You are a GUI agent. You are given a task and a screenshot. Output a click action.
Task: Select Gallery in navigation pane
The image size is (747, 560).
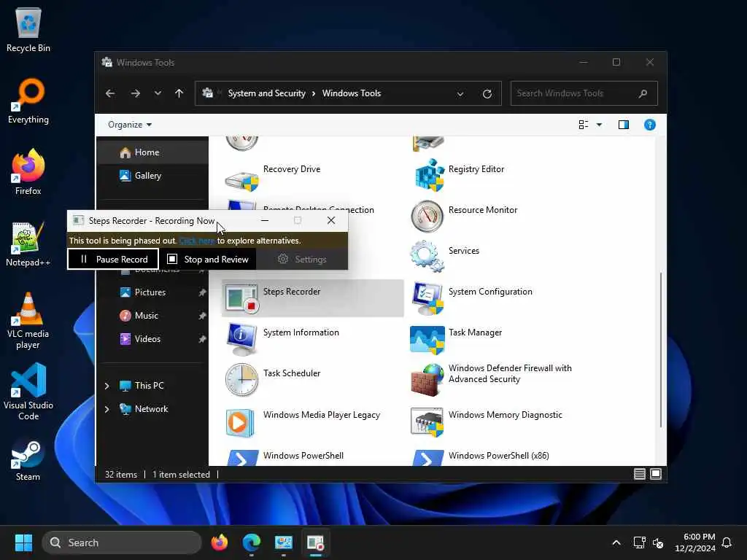coord(152,176)
